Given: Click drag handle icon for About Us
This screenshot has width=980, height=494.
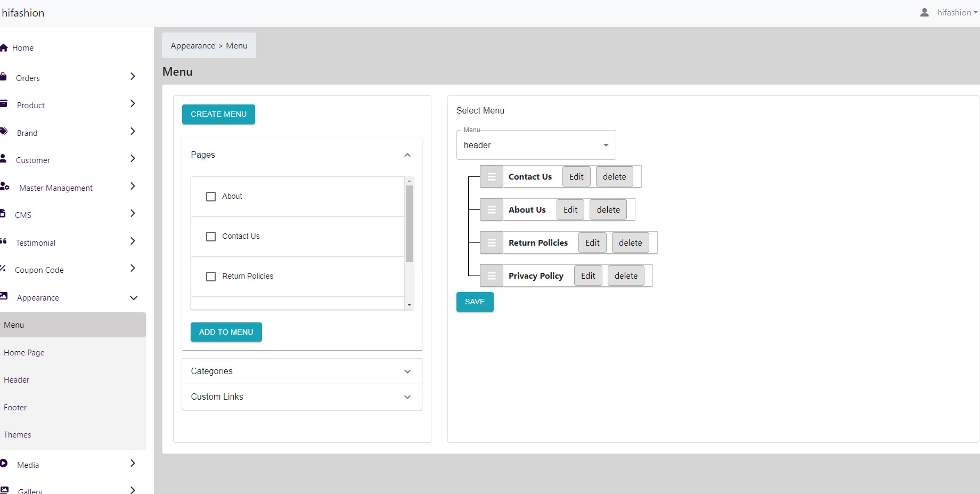Looking at the screenshot, I should [x=492, y=210].
